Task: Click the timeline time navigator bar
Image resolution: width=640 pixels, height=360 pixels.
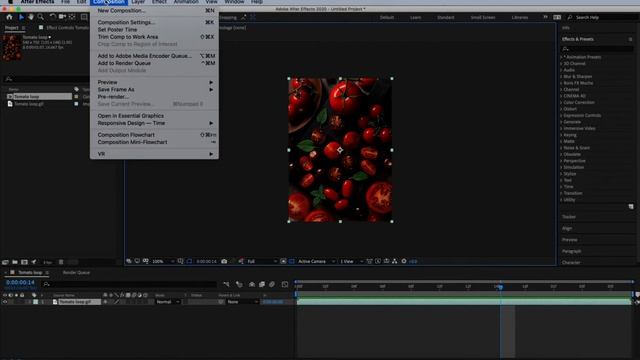Action: pos(464,282)
